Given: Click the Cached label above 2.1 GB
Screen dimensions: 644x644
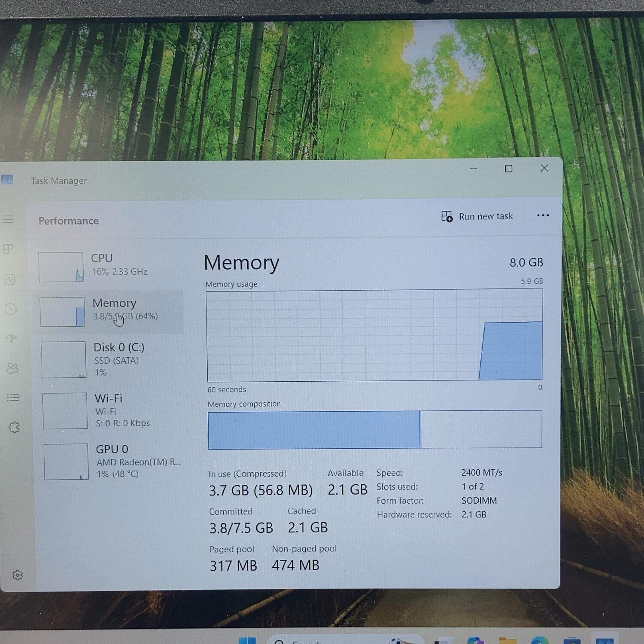Looking at the screenshot, I should (302, 511).
